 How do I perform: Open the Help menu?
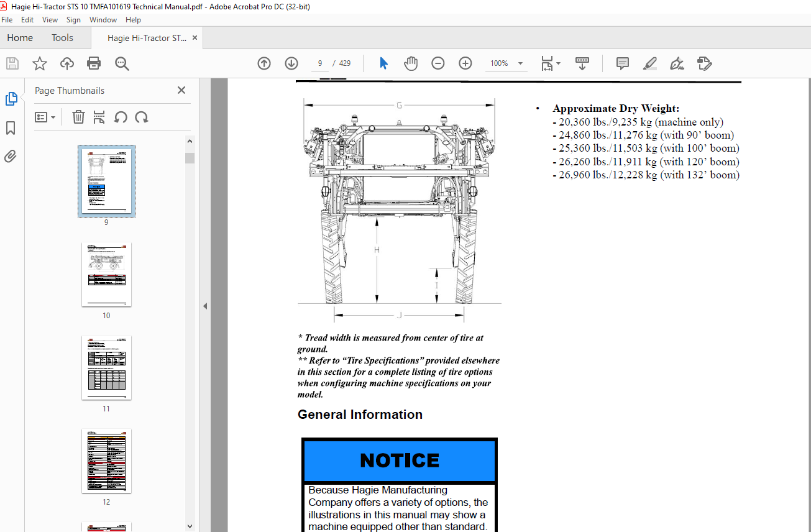point(133,20)
